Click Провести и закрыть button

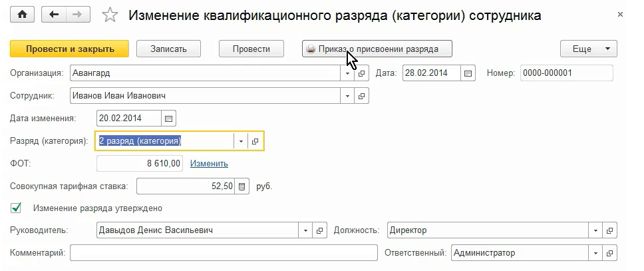[70, 49]
